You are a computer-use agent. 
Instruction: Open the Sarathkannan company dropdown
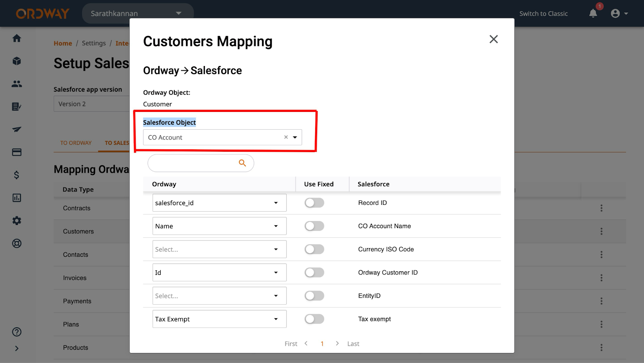pyautogui.click(x=138, y=13)
